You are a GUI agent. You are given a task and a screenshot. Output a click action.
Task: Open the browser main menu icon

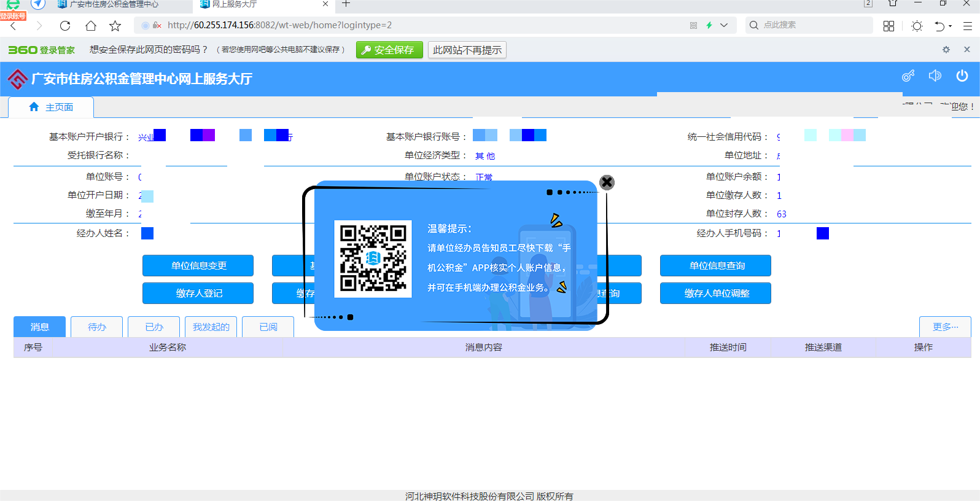[968, 26]
